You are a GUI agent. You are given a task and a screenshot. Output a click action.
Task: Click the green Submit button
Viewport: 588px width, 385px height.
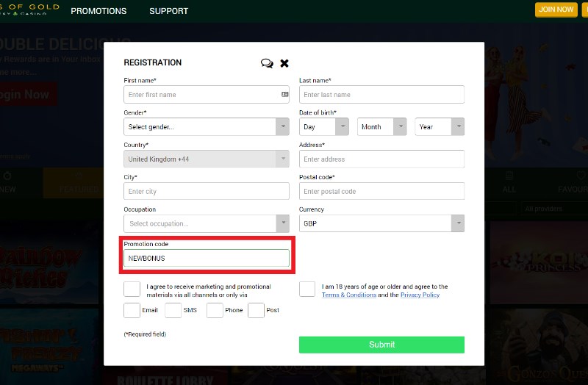(381, 345)
